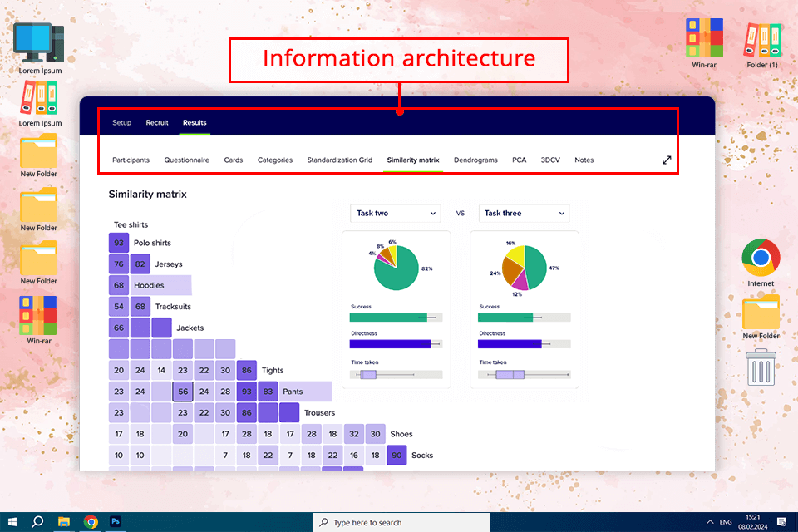Open the Win-rar icon at top right
The height and width of the screenshot is (532, 798).
(x=704, y=43)
